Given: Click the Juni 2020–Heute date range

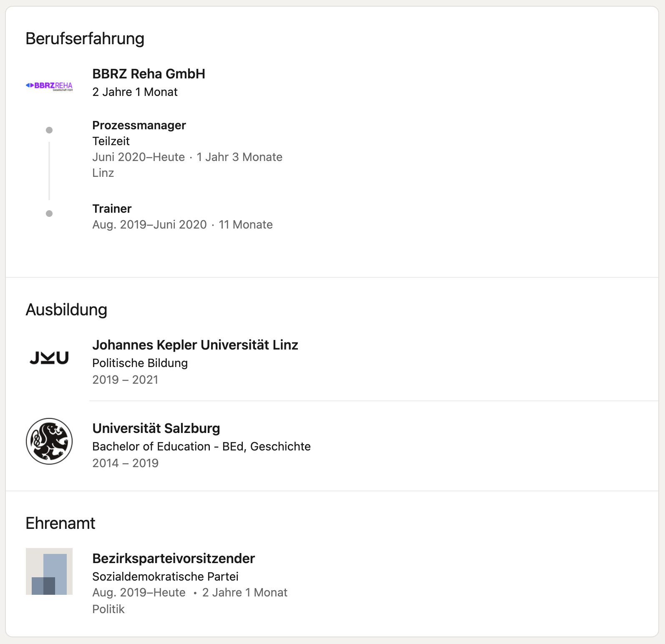Looking at the screenshot, I should pyautogui.click(x=139, y=157).
